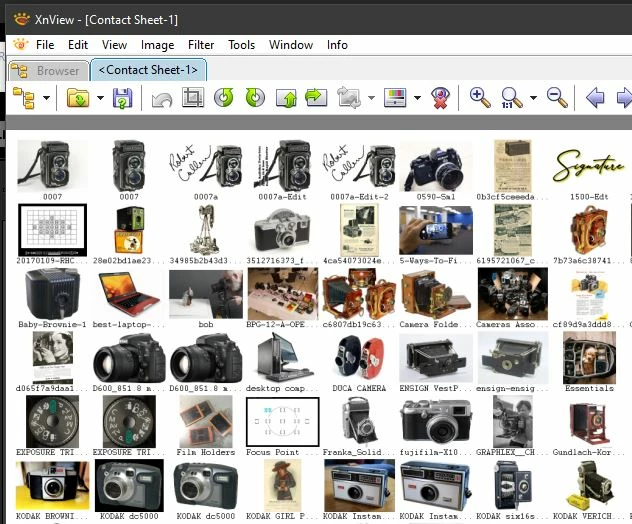This screenshot has width=632, height=524.
Task: Click the horizontal flip icon
Action: (316, 98)
